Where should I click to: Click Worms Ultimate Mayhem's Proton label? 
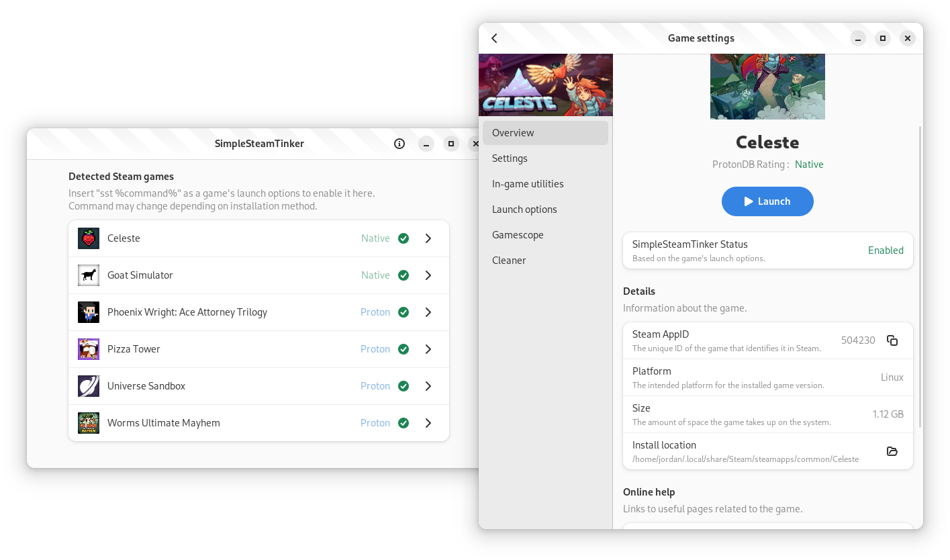pyautogui.click(x=375, y=423)
